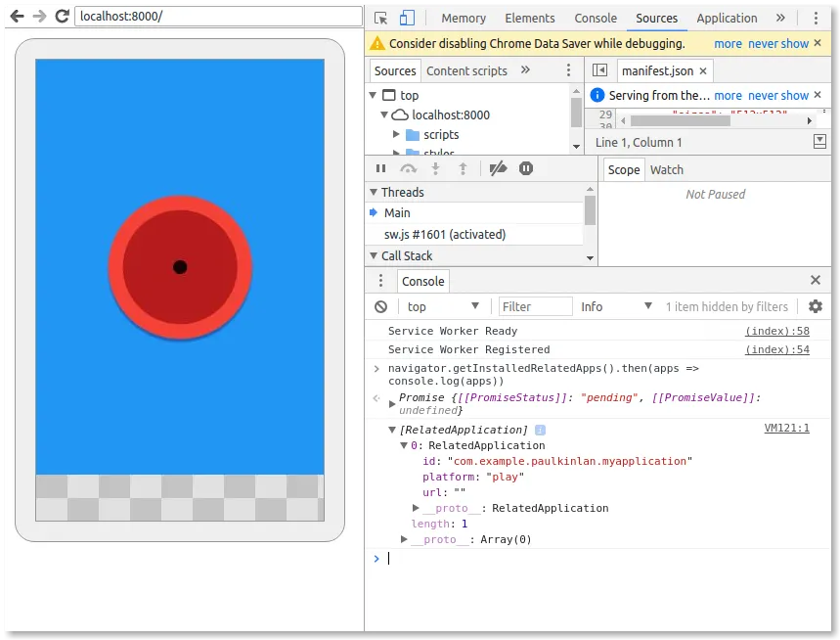This screenshot has width=840, height=640.
Task: Open the top execution context dropdown
Action: [443, 306]
